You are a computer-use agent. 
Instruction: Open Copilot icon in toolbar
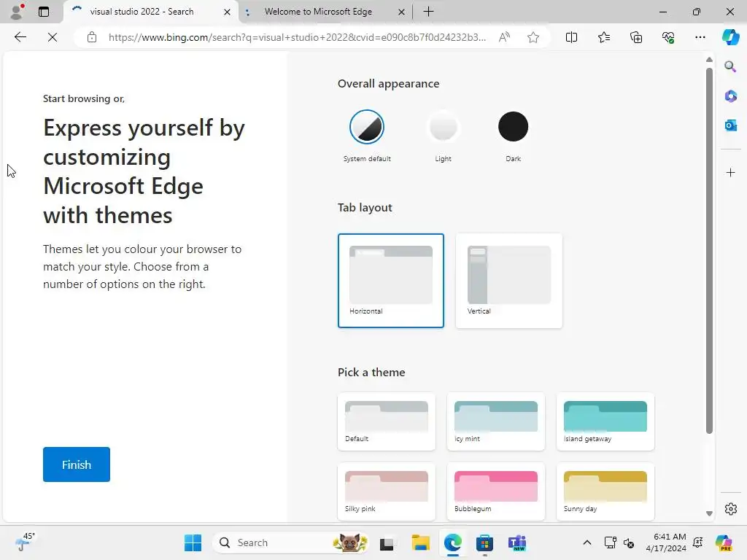coord(730,37)
